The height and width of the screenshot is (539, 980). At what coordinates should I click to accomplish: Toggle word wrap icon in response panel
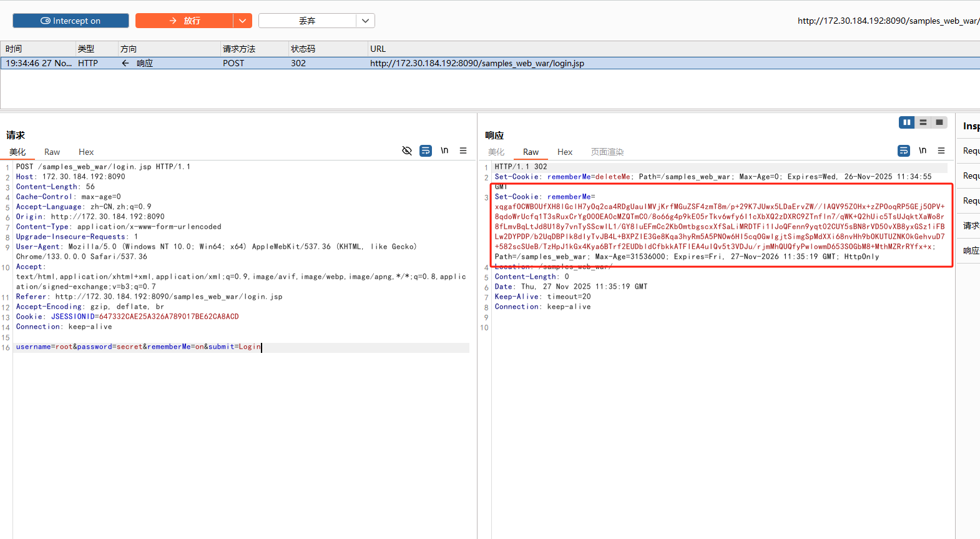tap(904, 151)
